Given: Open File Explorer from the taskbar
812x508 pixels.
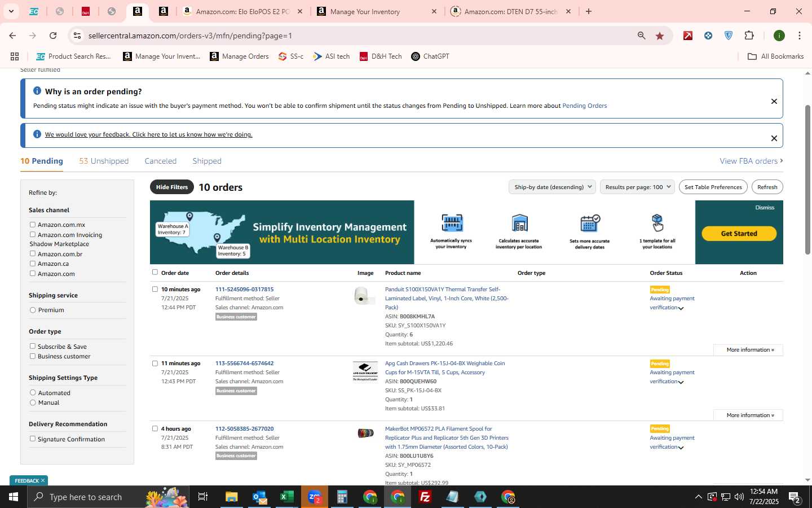Looking at the screenshot, I should 232,497.
